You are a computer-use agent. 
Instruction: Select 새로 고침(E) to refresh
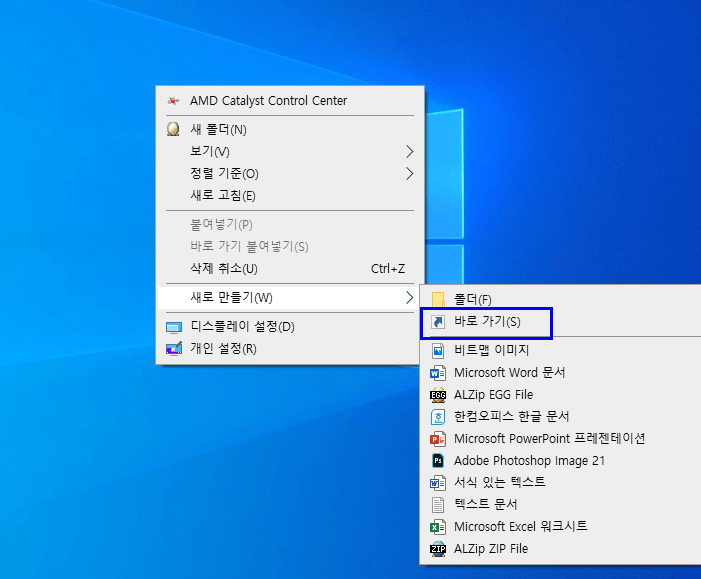click(x=290, y=195)
